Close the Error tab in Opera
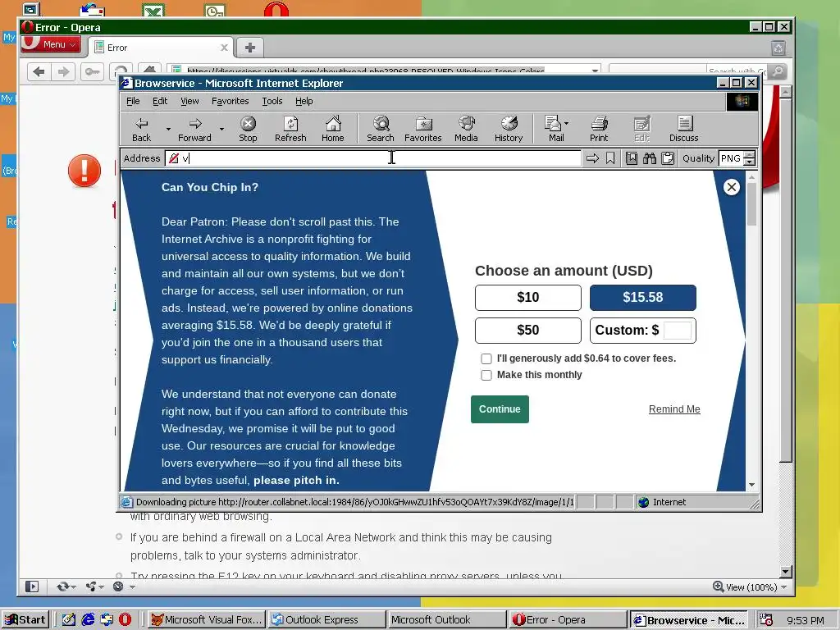The height and width of the screenshot is (630, 840). click(225, 48)
